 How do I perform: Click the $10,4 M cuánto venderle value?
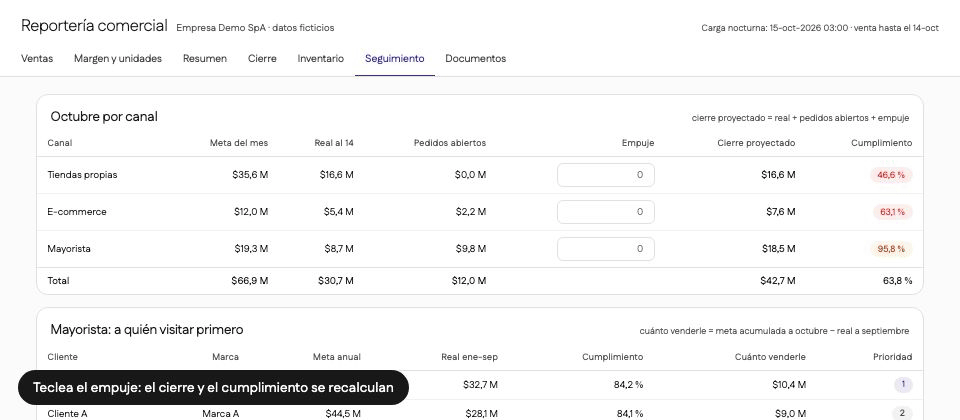[x=789, y=385]
